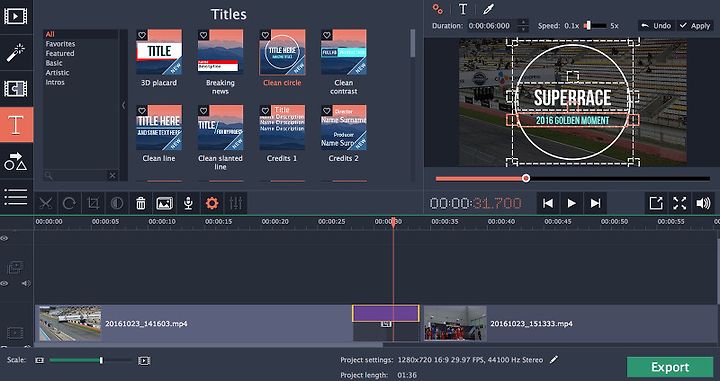720x381 pixels.
Task: Open the Shapes and callouts tab
Action: pyautogui.click(x=16, y=161)
